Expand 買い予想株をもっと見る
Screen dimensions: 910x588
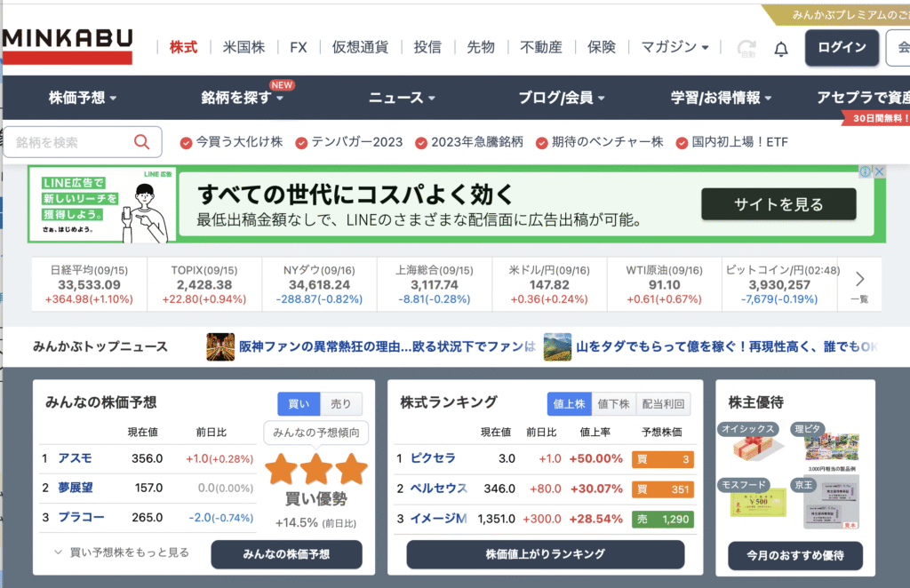pyautogui.click(x=121, y=552)
